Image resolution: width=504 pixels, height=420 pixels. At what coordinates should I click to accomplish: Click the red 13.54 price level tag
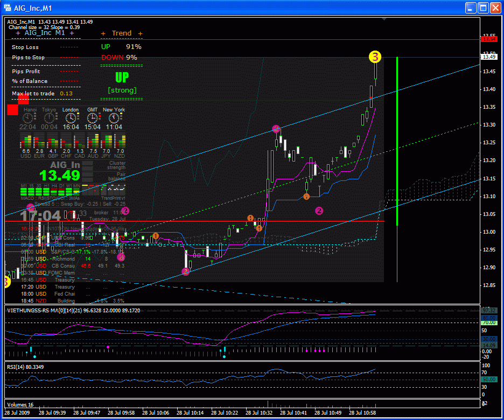click(489, 39)
